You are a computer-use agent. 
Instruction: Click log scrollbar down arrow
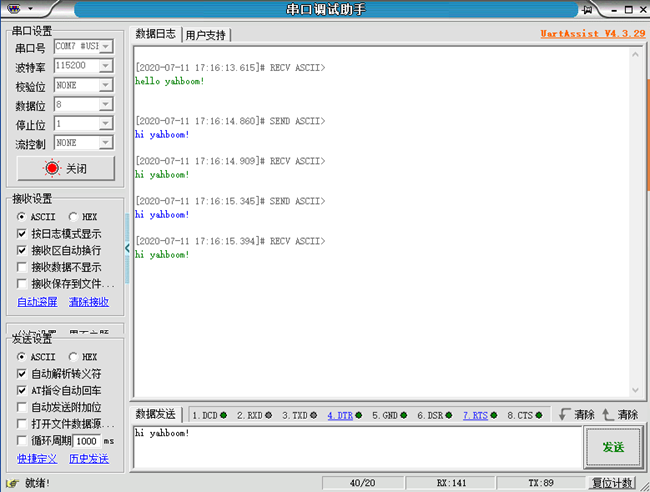[x=635, y=390]
